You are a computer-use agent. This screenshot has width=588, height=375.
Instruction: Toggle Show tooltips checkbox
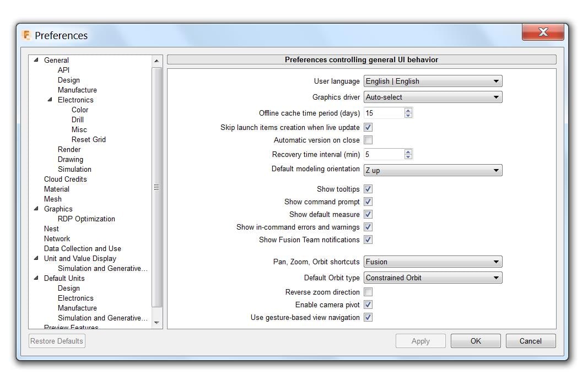[x=368, y=189]
